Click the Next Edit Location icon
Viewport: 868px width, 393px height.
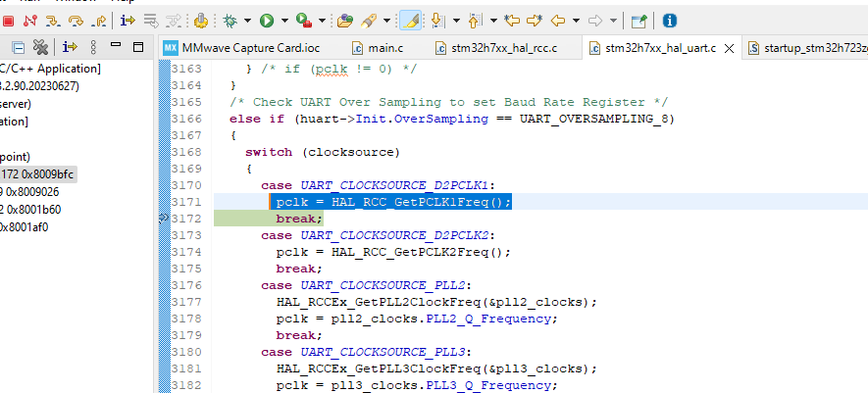click(x=535, y=21)
